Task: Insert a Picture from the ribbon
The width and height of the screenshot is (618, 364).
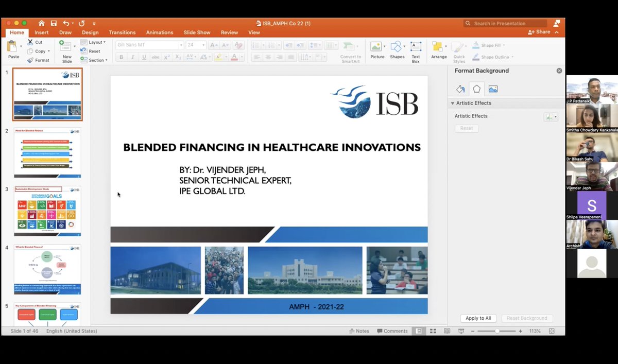Action: (x=377, y=50)
